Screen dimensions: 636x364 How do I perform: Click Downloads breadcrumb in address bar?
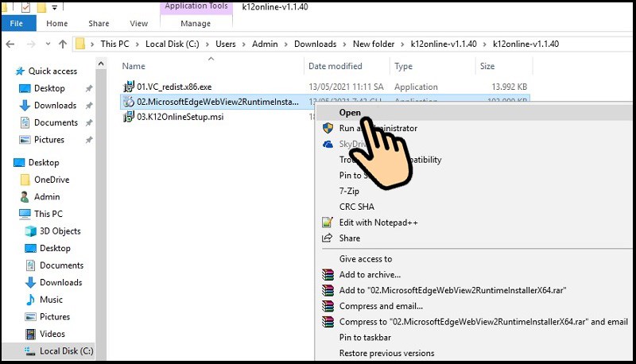315,44
